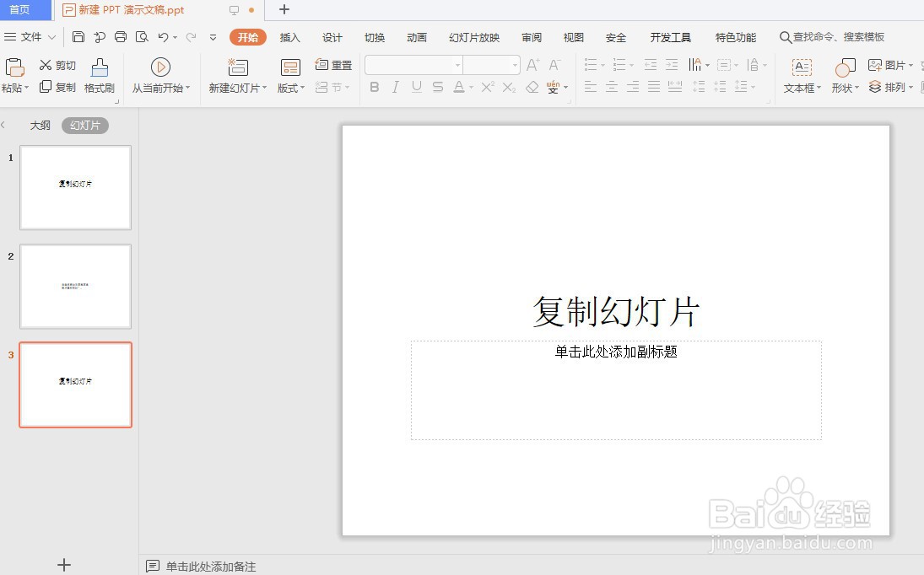924x575 pixels.
Task: Click the Print icon in quick toolbar
Action: click(x=121, y=37)
